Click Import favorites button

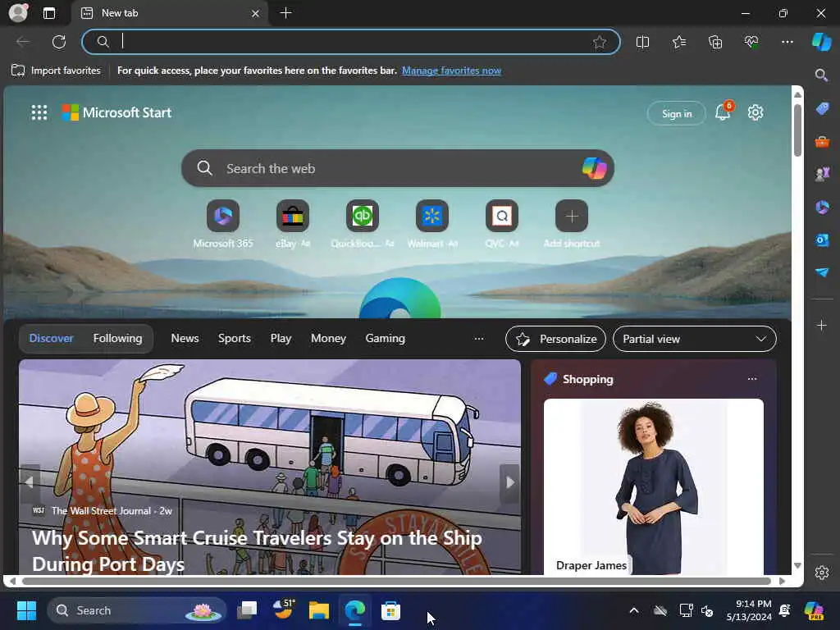[56, 71]
